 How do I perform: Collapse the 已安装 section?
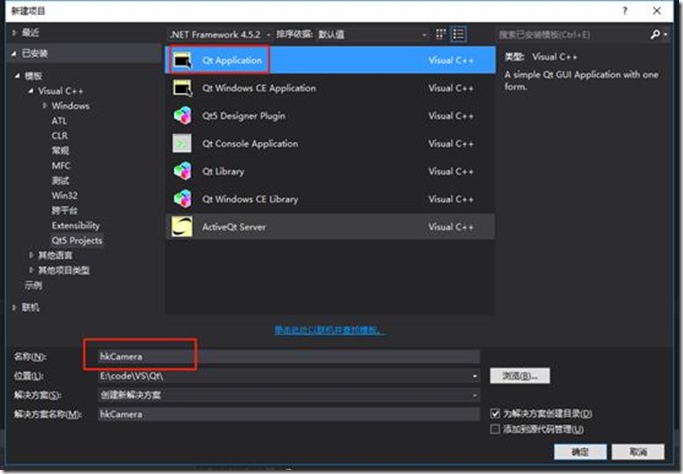pos(14,54)
